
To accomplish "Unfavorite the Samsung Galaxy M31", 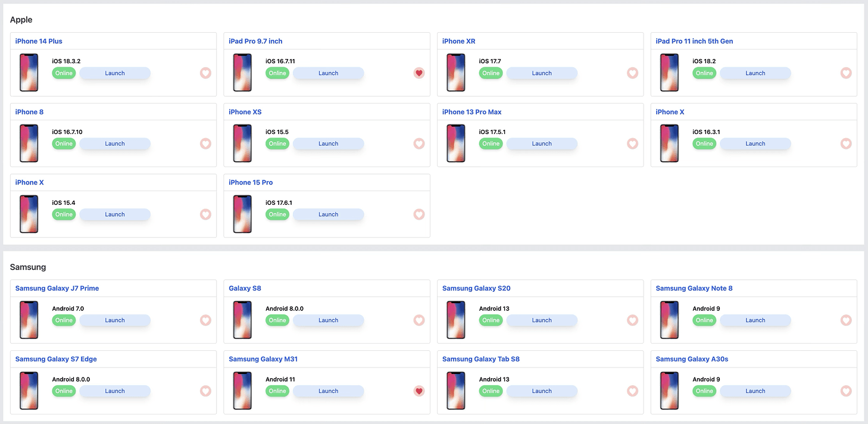I will 419,391.
